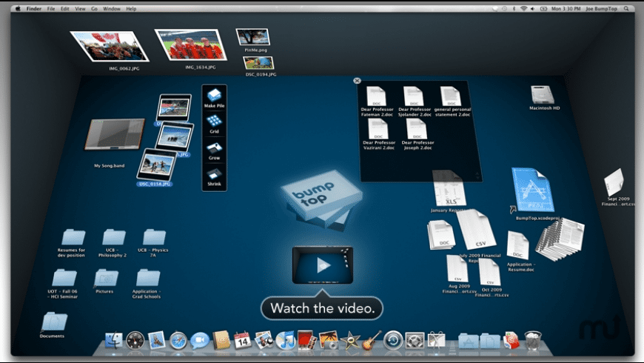
Task: Select the IMG_1634.JPG wall photo
Action: (x=190, y=44)
